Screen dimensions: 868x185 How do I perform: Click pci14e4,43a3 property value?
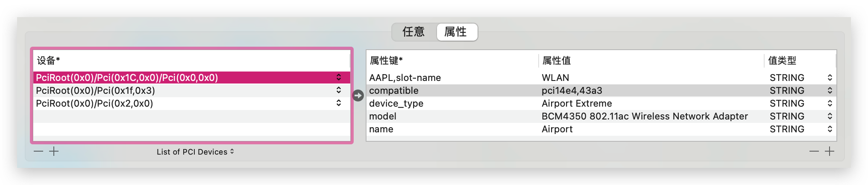click(572, 90)
